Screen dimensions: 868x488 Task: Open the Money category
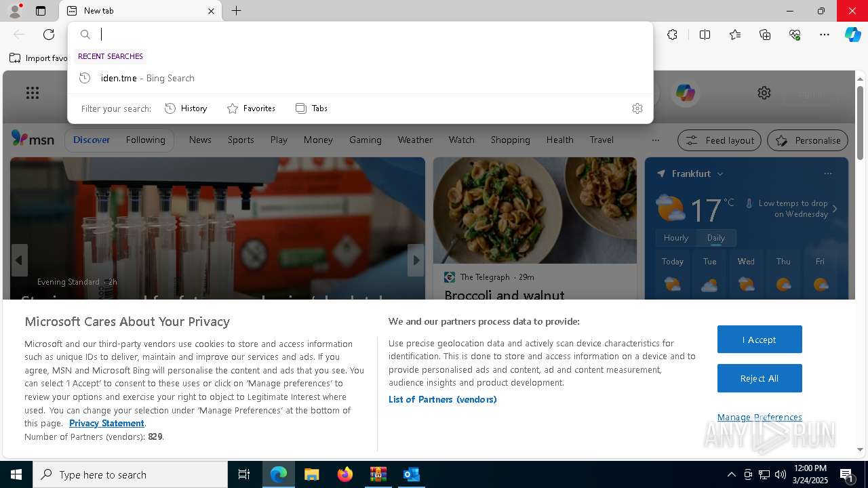pyautogui.click(x=318, y=140)
